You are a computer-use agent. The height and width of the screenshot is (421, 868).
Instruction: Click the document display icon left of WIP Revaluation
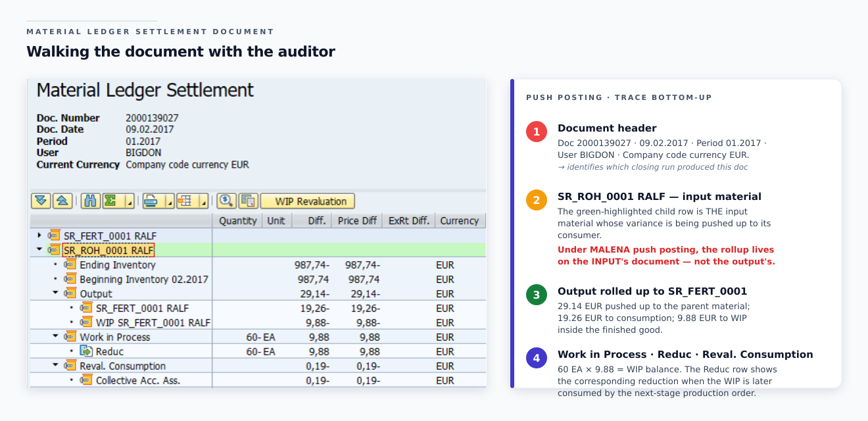click(248, 201)
